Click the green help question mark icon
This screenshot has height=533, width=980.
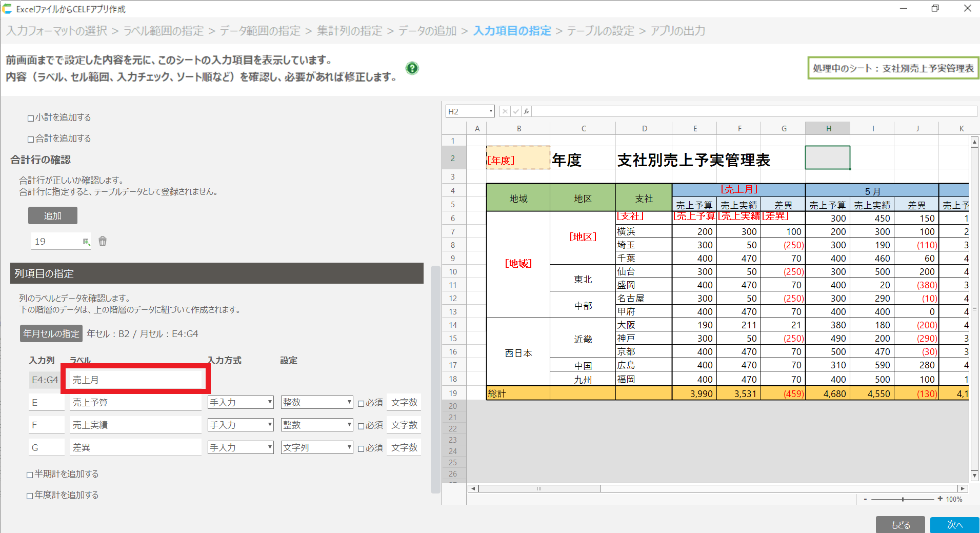click(x=412, y=68)
